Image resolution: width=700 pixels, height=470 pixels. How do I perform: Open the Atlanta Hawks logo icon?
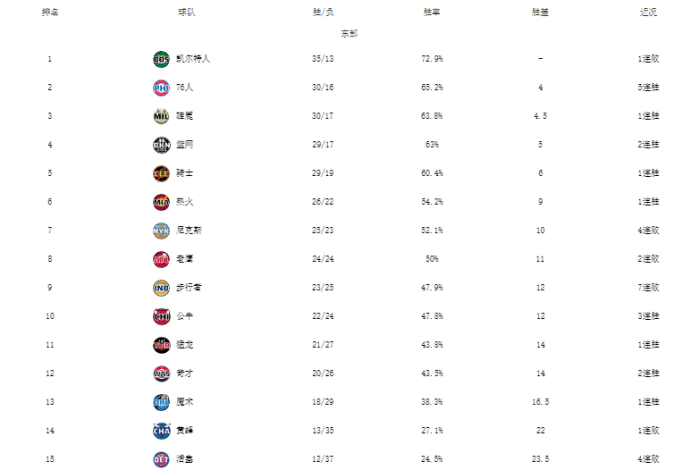[162, 259]
